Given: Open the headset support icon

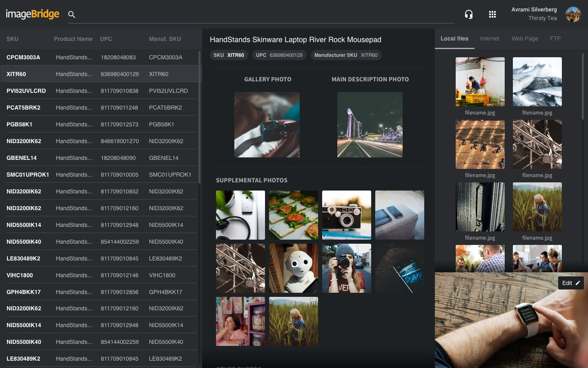Looking at the screenshot, I should (x=469, y=15).
